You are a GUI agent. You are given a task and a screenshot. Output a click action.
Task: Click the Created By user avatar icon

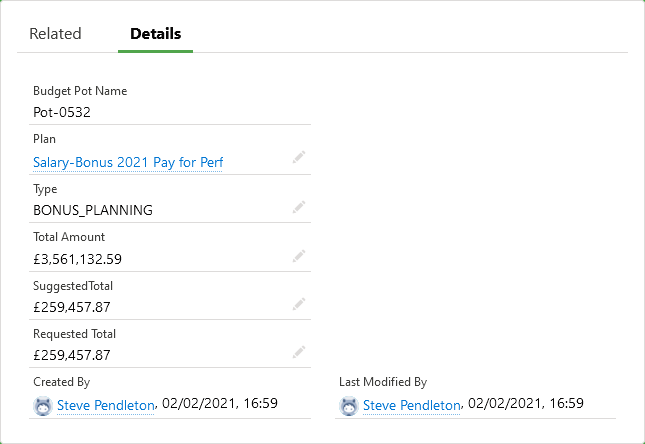tap(43, 405)
